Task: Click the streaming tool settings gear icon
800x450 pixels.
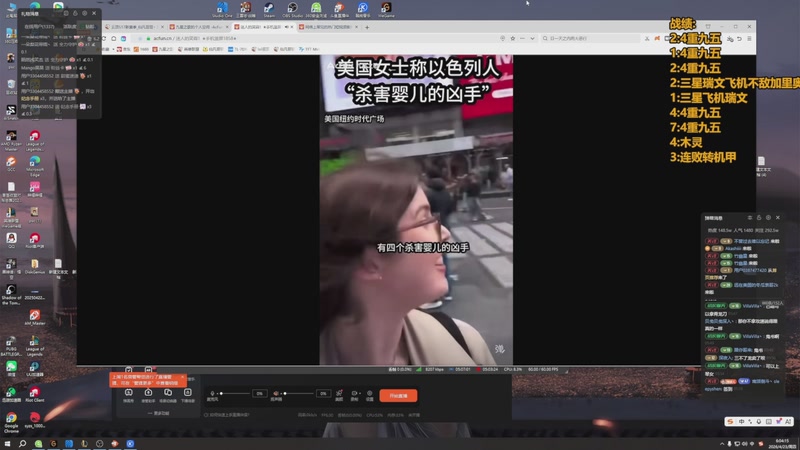Action: click(370, 395)
